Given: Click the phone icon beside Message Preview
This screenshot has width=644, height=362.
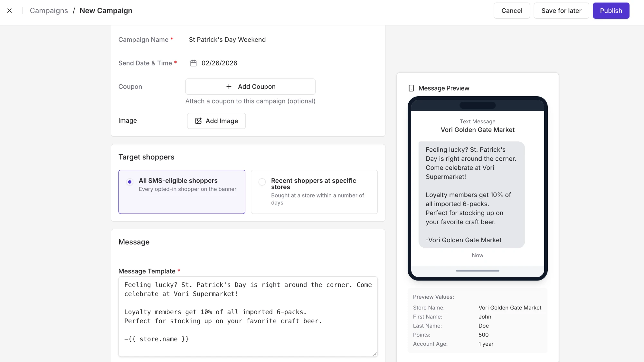Looking at the screenshot, I should pos(411,88).
